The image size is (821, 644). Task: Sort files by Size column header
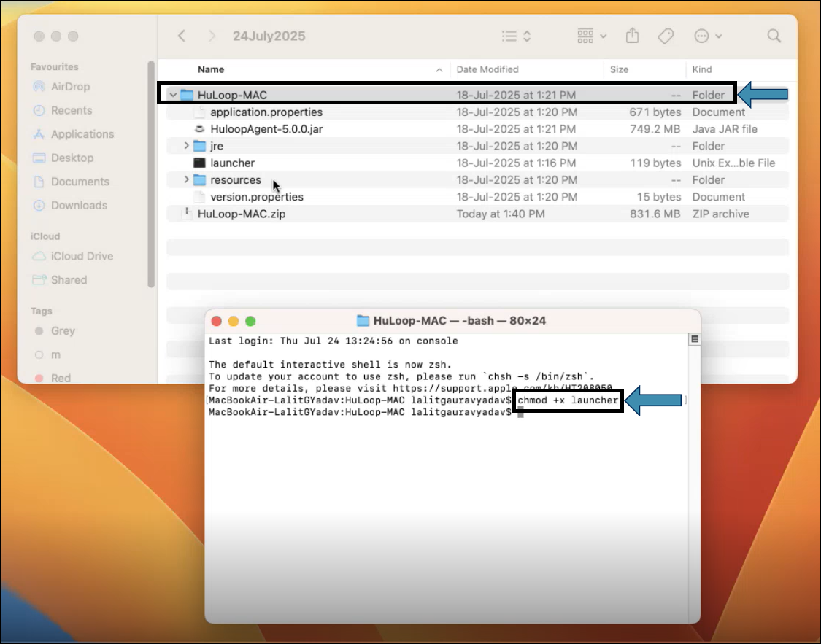[x=619, y=69]
